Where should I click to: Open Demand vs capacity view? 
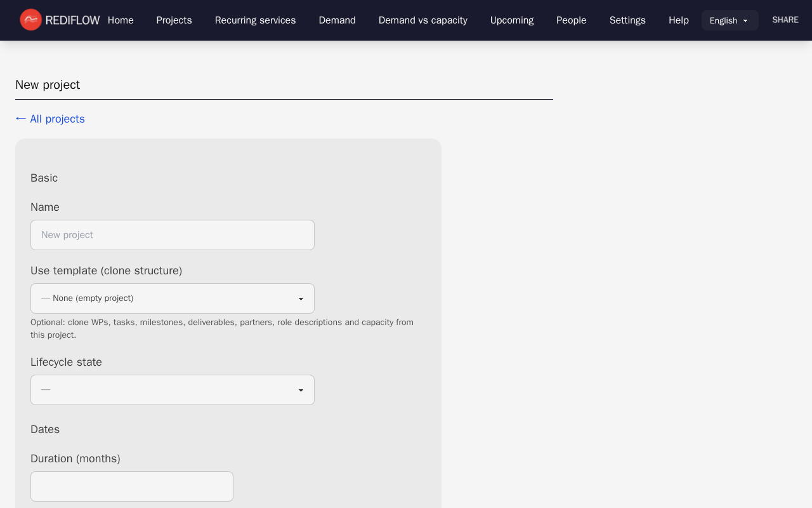click(422, 20)
